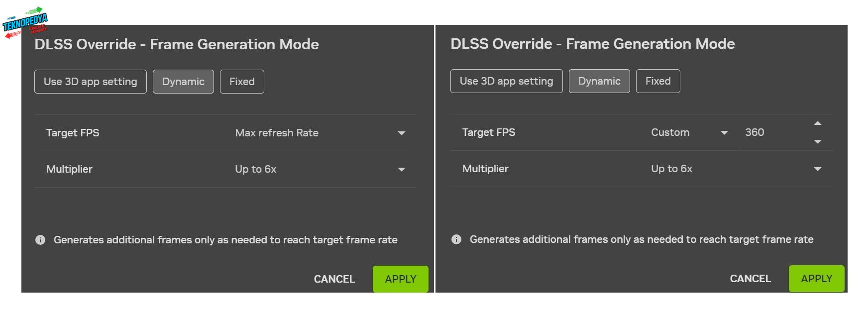Select 'Use 3D app setting' in right dialog

tap(506, 81)
